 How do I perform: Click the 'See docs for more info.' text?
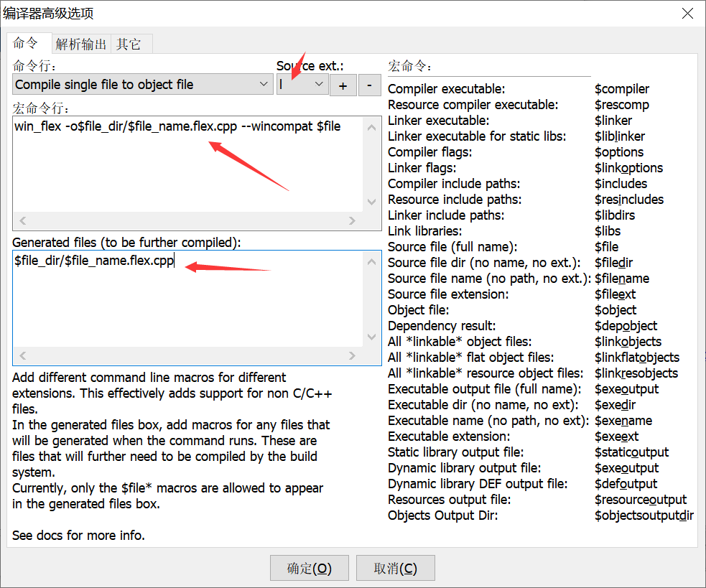point(79,536)
